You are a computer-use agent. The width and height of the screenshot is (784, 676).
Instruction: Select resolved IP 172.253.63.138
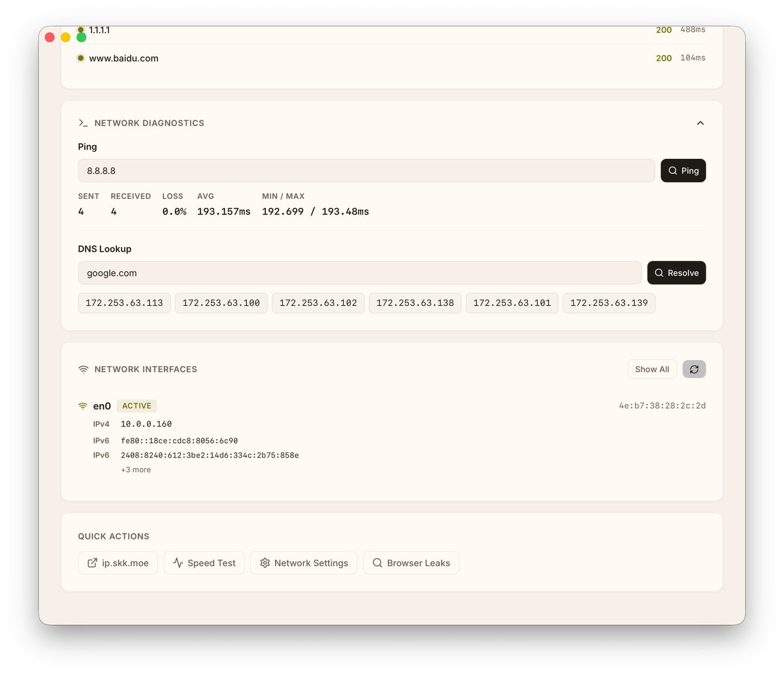(416, 303)
